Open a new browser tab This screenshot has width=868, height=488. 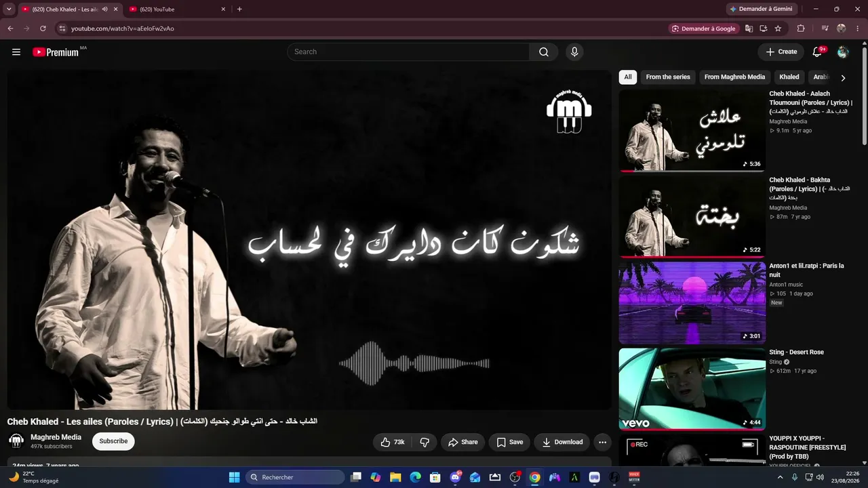coord(239,9)
